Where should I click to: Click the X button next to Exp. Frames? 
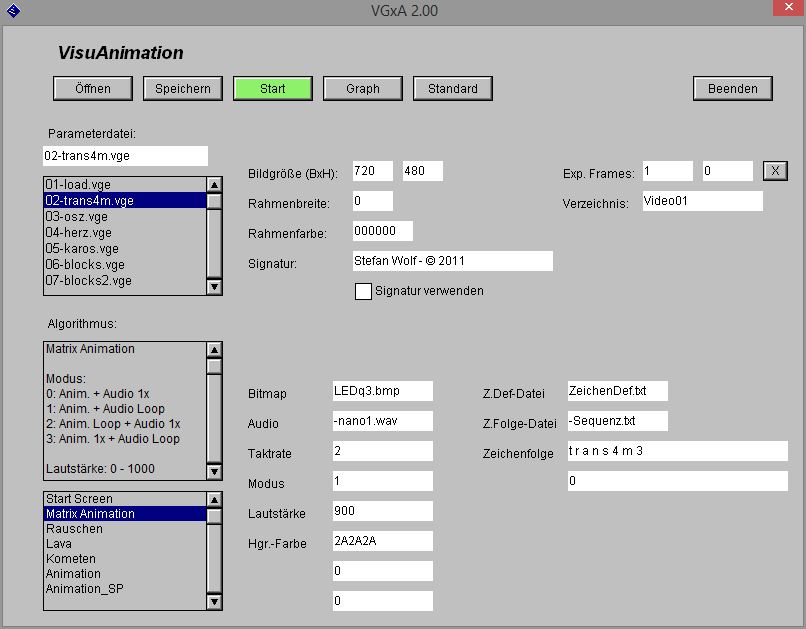(x=775, y=170)
